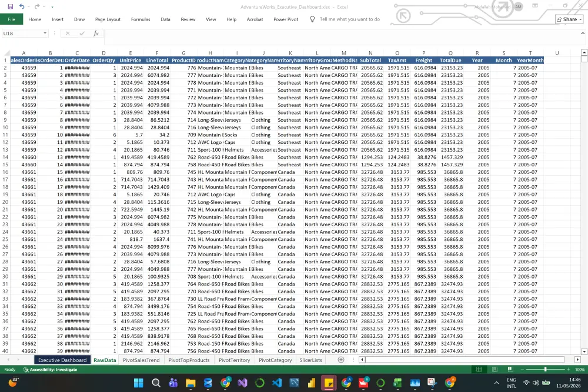Click the 100% zoom level
This screenshot has width=588, height=392.
[x=580, y=370]
